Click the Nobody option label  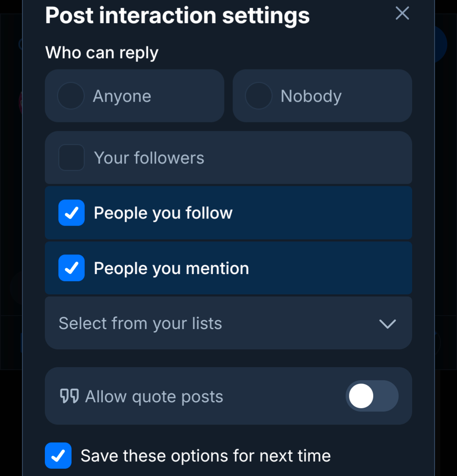point(311,97)
